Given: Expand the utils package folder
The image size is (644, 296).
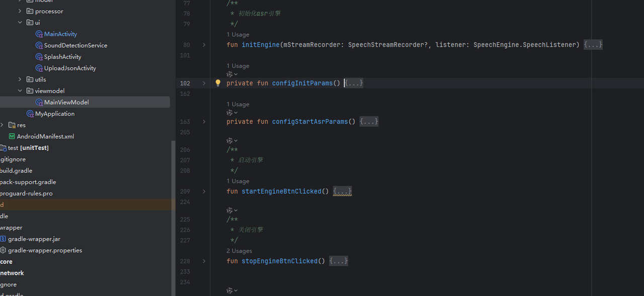Looking at the screenshot, I should 20,79.
